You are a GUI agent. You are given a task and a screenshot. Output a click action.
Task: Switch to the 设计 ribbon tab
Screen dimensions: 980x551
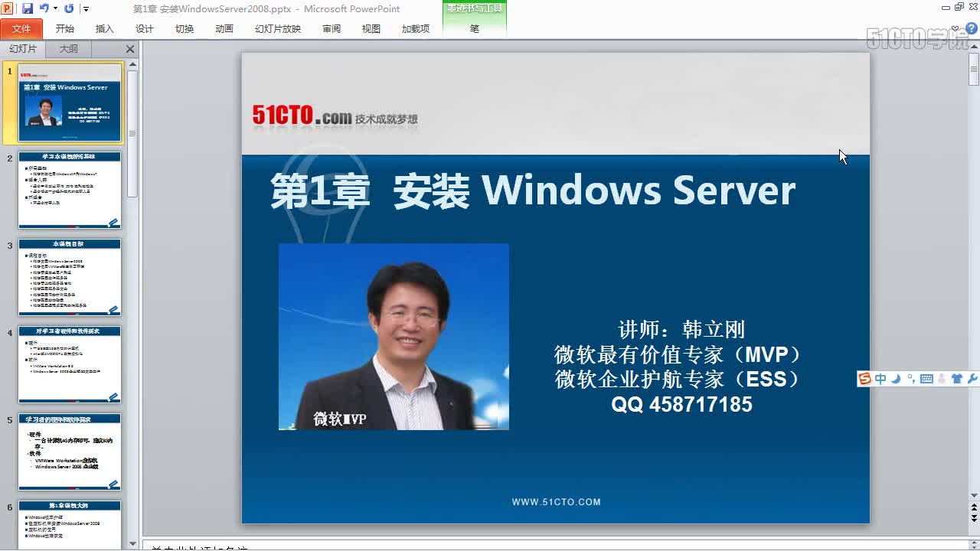tap(145, 29)
